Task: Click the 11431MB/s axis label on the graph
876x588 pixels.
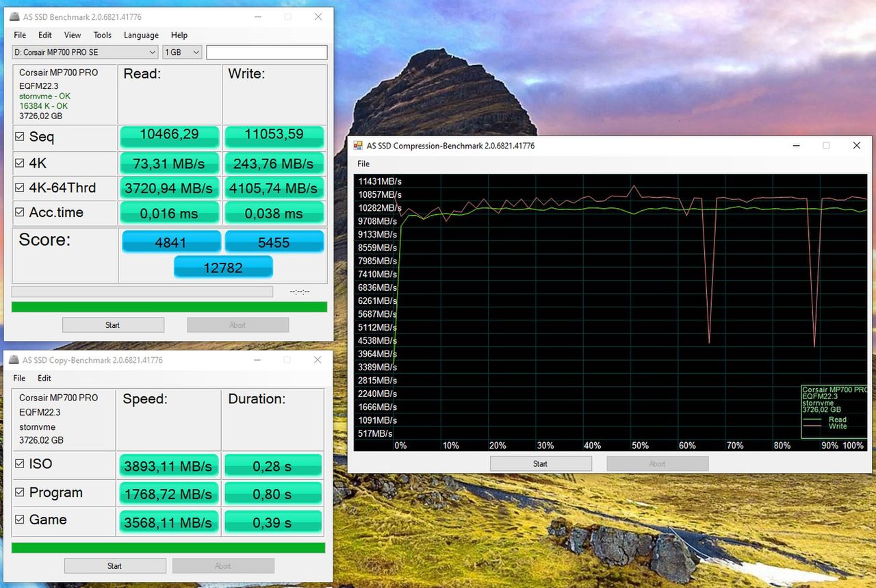Action: point(380,181)
